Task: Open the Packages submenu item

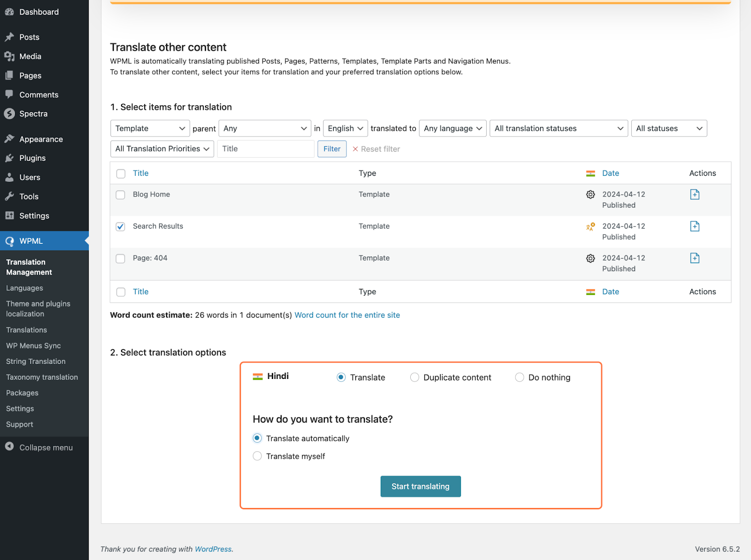Action: [x=22, y=393]
